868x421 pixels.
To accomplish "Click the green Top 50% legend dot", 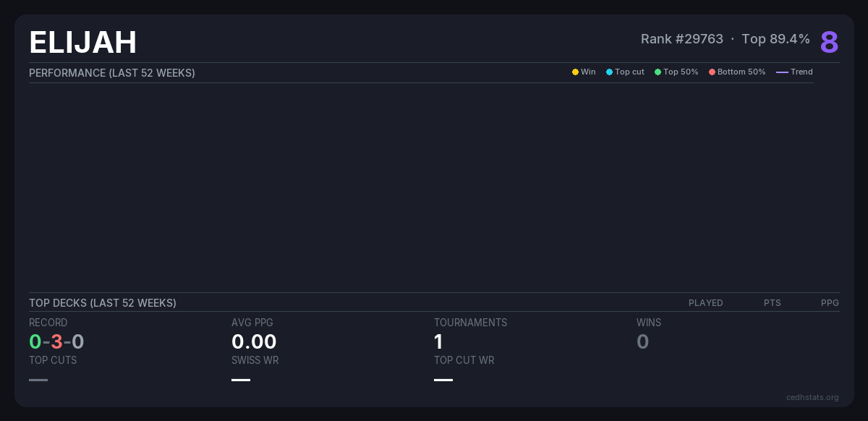I will coord(658,72).
